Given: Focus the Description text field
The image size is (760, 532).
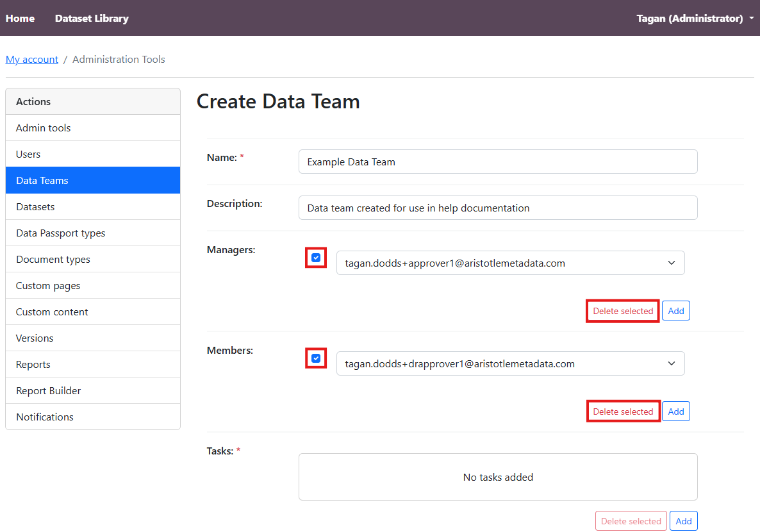Looking at the screenshot, I should [497, 208].
